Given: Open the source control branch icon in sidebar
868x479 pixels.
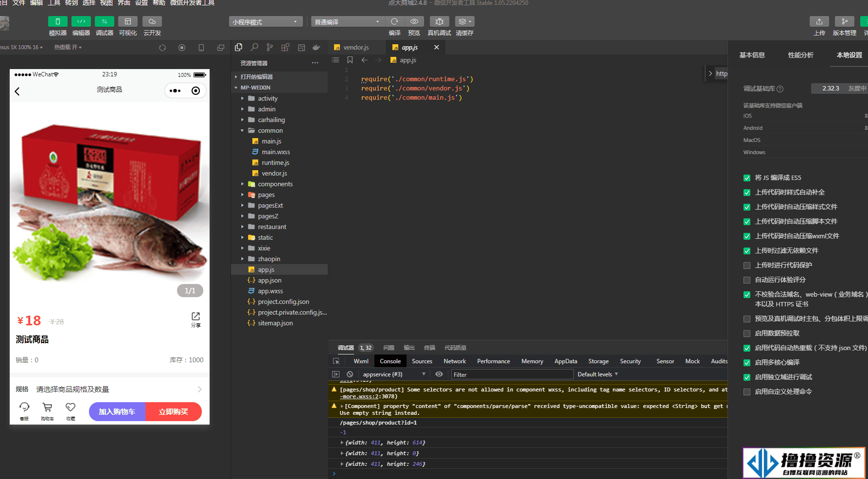Looking at the screenshot, I should [270, 47].
